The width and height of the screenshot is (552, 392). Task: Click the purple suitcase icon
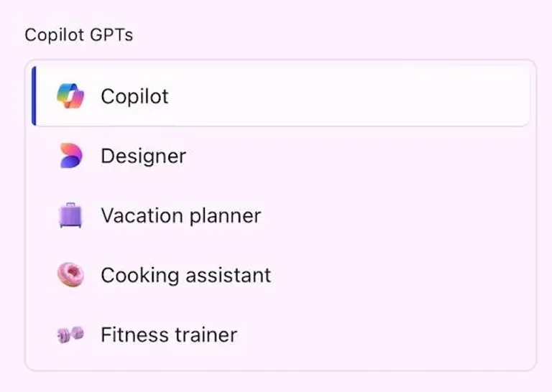70,215
